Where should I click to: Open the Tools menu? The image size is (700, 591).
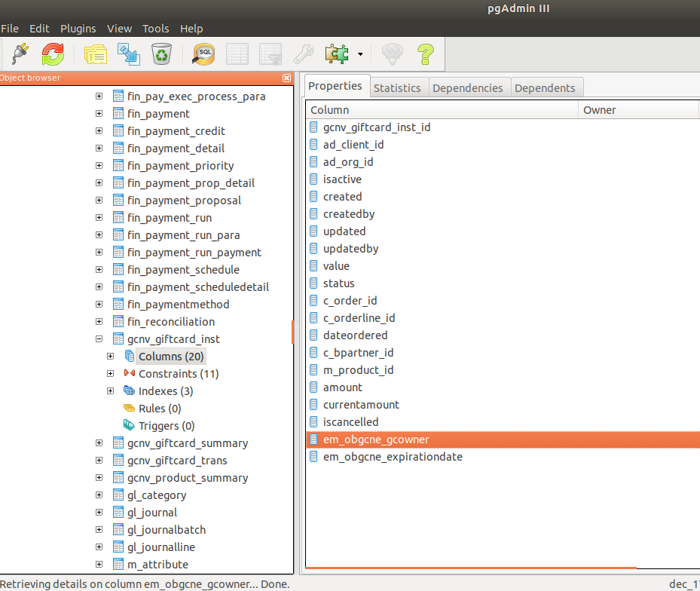pyautogui.click(x=156, y=29)
